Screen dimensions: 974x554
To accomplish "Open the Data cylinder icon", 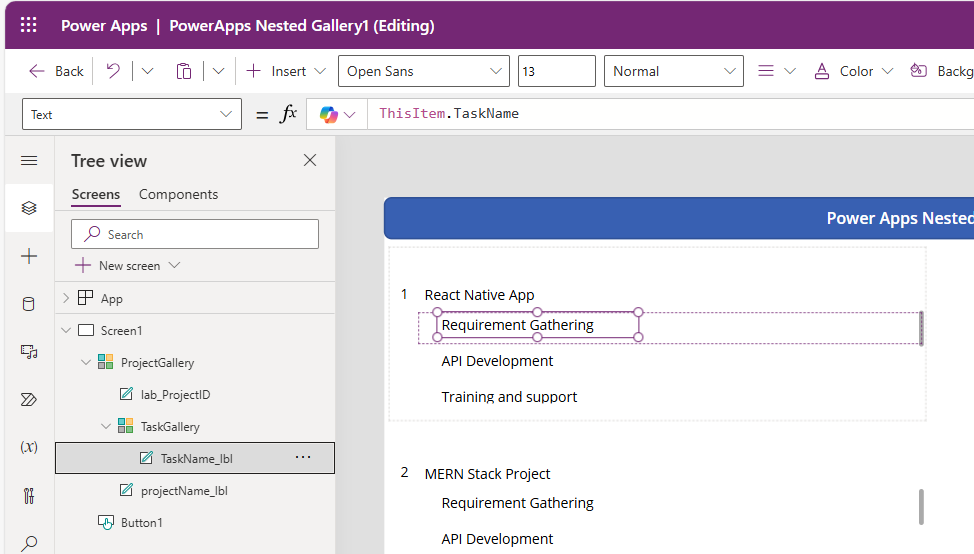I will pyautogui.click(x=29, y=304).
